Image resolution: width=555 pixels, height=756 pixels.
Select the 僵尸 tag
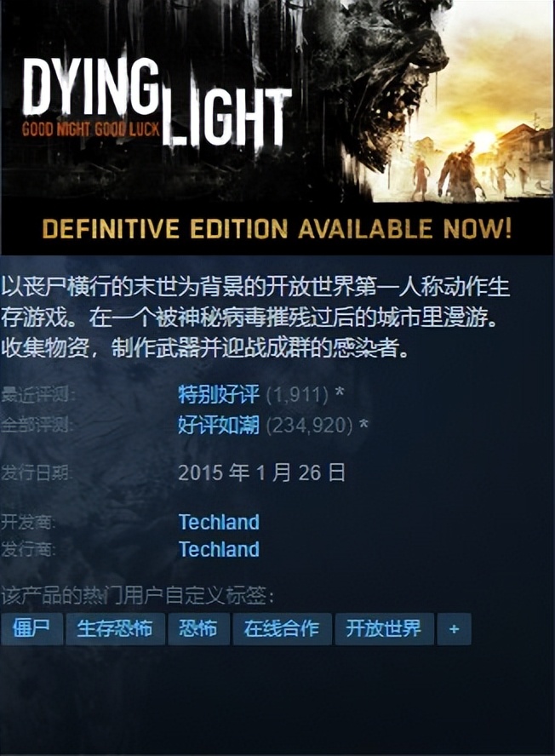coord(31,628)
